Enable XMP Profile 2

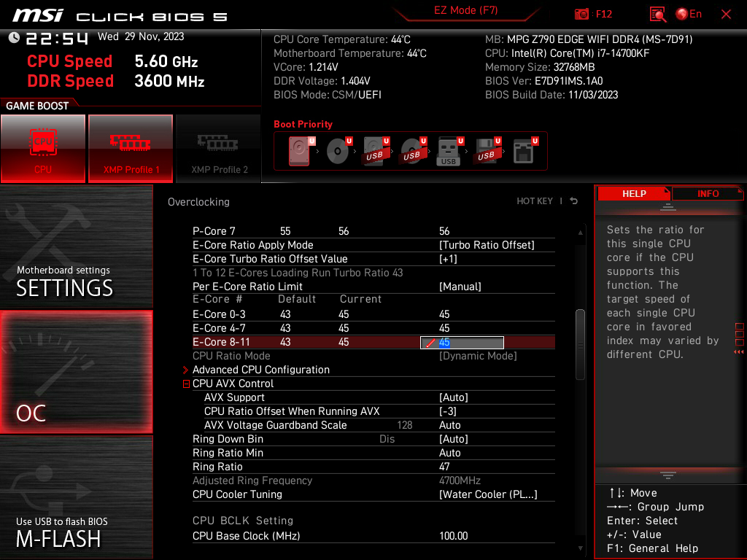click(x=219, y=149)
